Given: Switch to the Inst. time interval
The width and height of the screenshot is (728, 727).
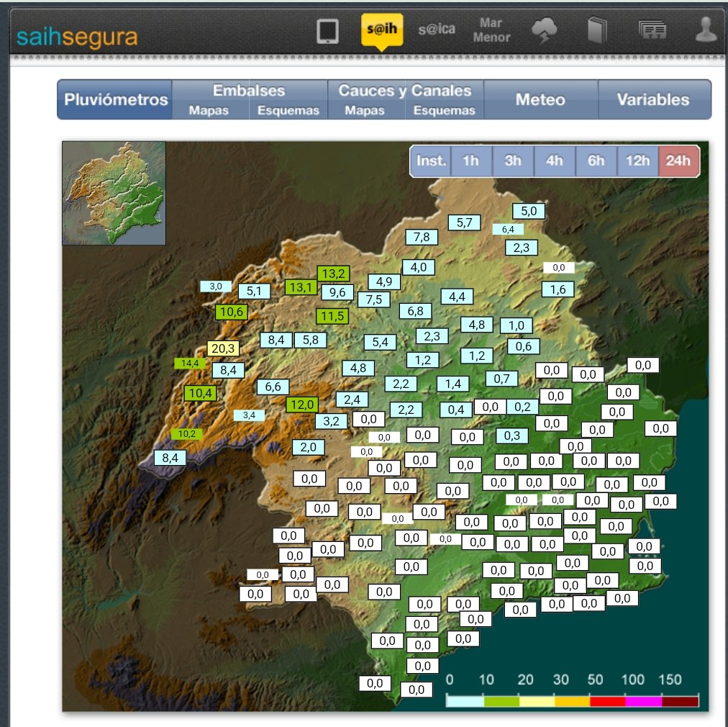Looking at the screenshot, I should (430, 161).
